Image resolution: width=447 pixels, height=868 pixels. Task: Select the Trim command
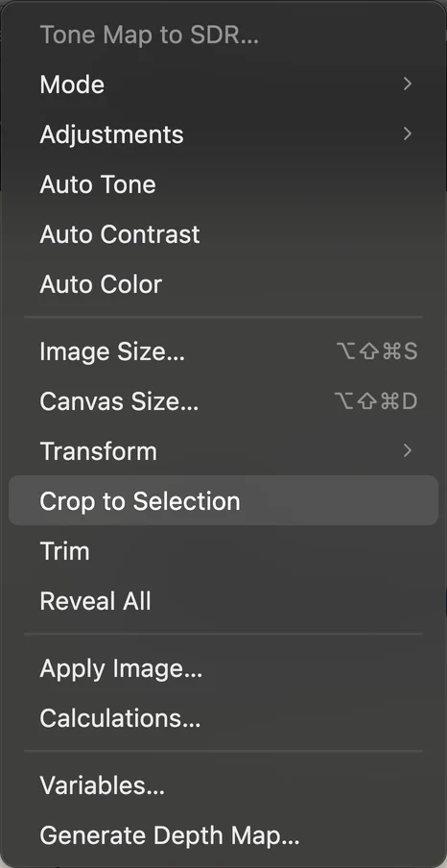(223, 551)
